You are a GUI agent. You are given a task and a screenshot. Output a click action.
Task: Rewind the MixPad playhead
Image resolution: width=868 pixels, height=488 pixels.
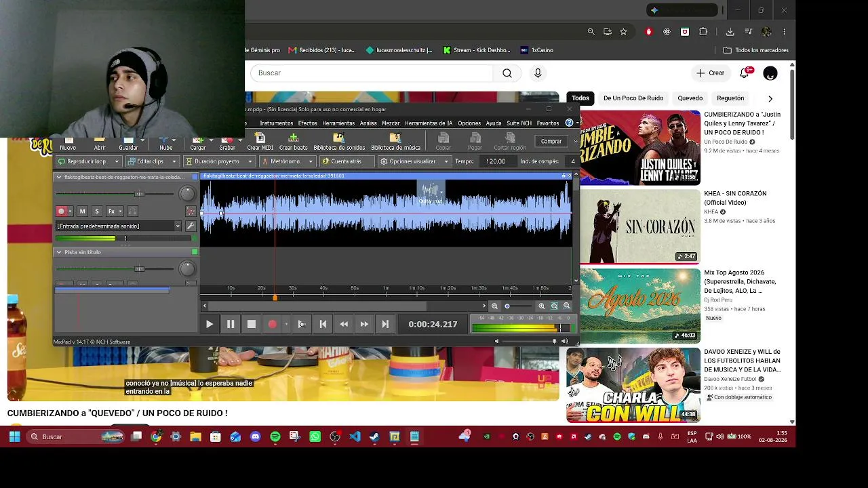344,324
